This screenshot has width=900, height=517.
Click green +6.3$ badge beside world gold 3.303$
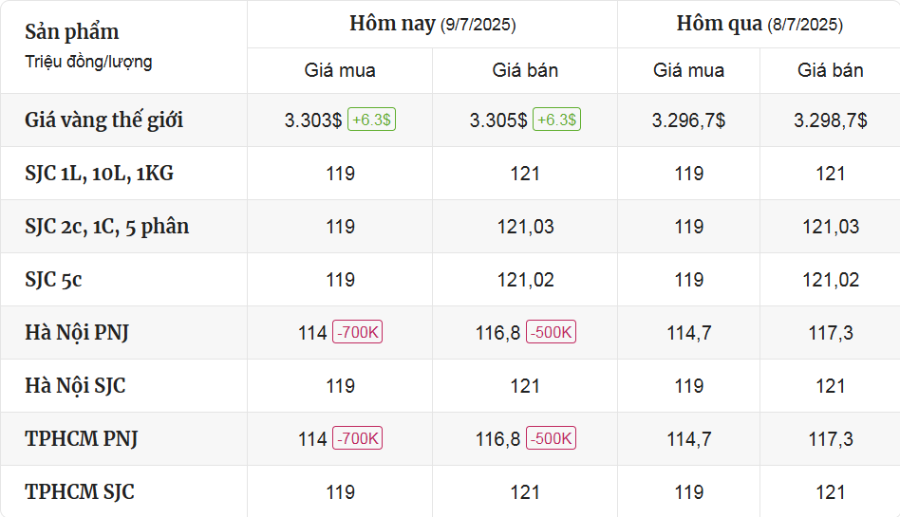click(x=371, y=120)
